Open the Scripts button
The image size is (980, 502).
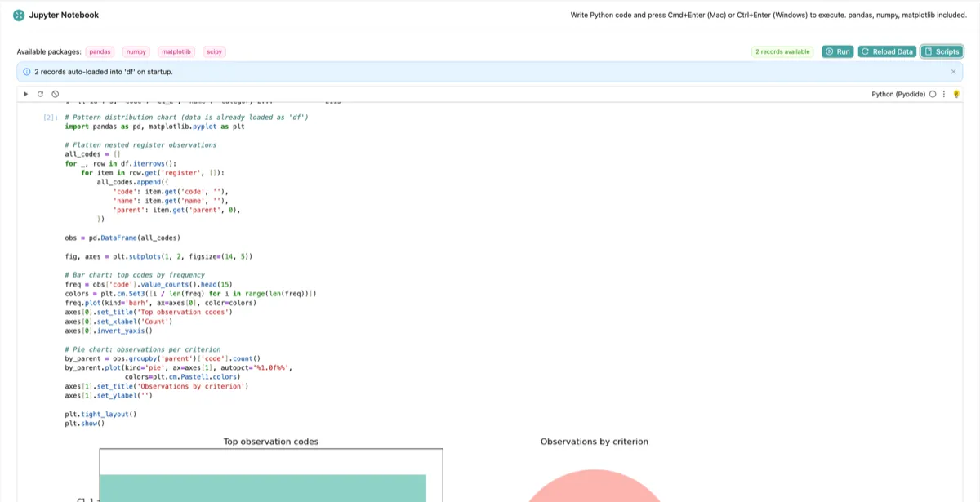click(942, 51)
